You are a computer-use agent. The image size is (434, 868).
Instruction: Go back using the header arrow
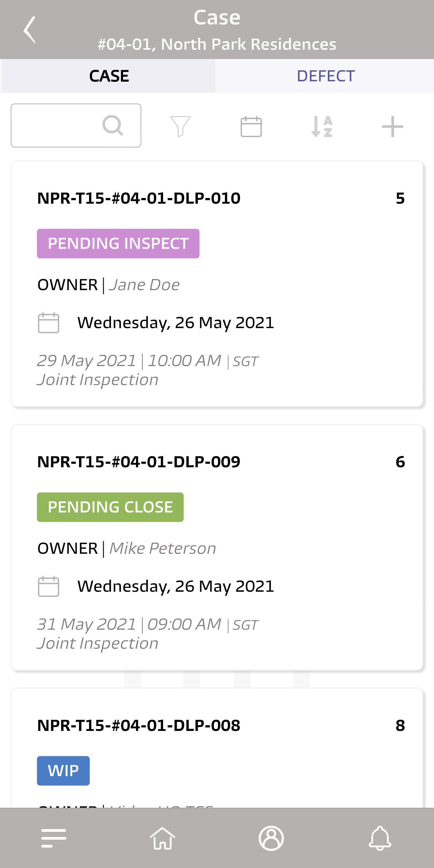click(x=30, y=30)
